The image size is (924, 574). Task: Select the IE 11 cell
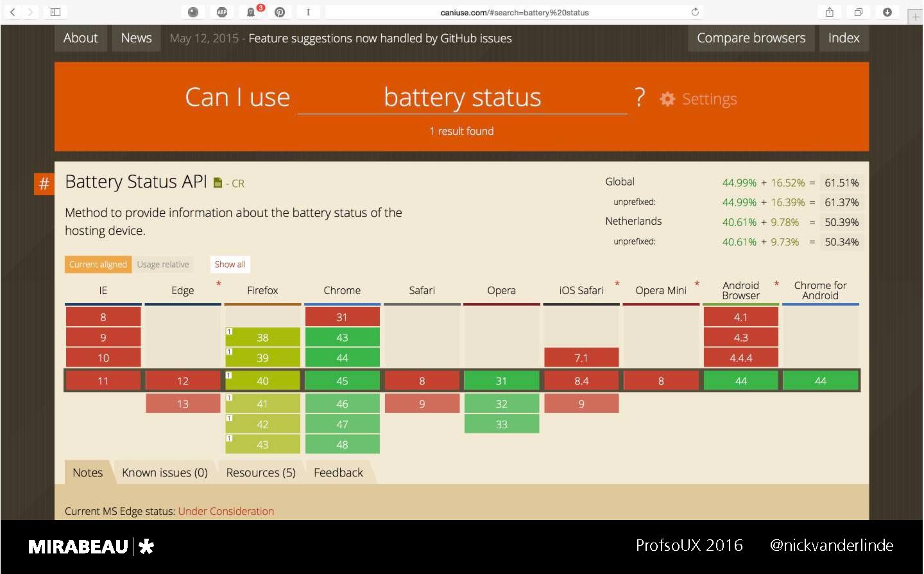click(x=103, y=381)
